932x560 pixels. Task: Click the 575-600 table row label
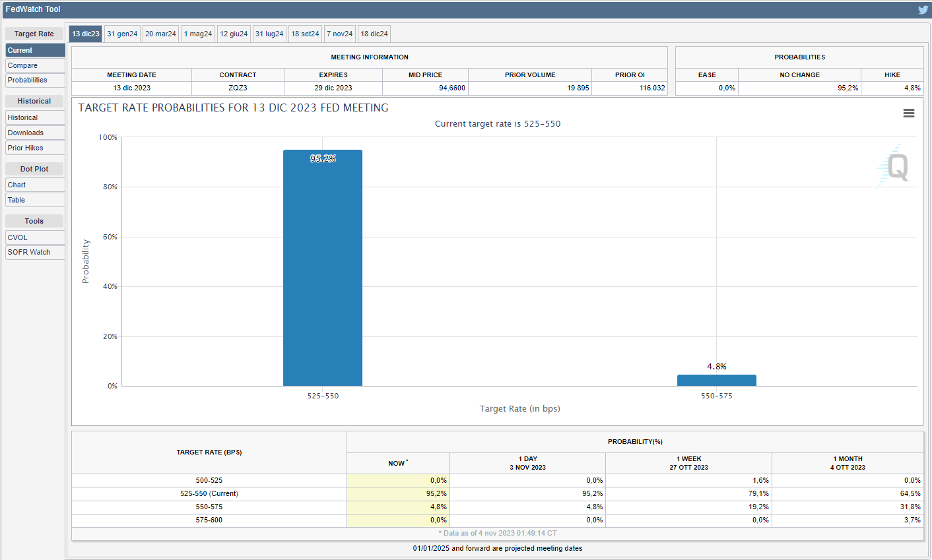[209, 520]
